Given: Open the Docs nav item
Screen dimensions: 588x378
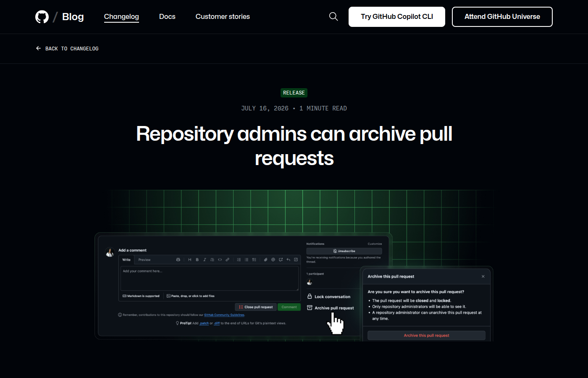Looking at the screenshot, I should point(167,16).
